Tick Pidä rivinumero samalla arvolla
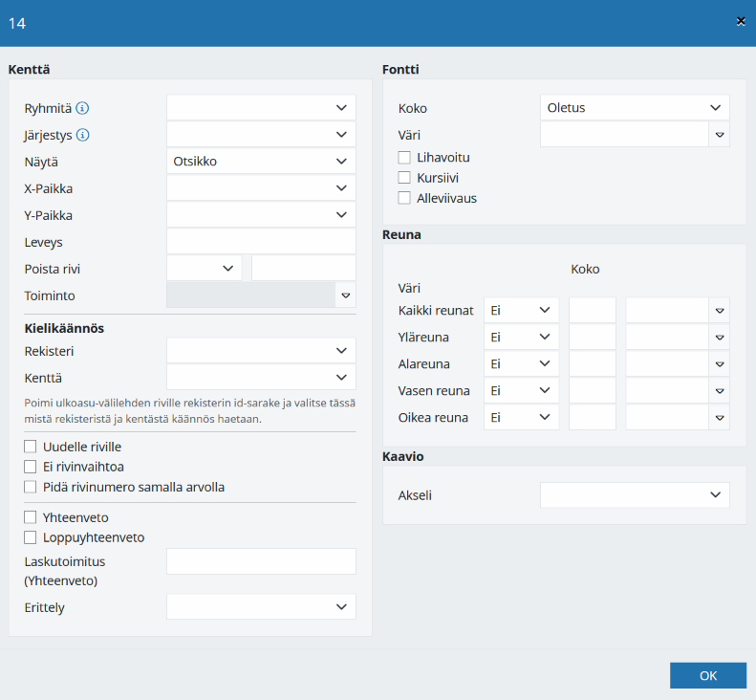This screenshot has width=756, height=700. coord(30,487)
